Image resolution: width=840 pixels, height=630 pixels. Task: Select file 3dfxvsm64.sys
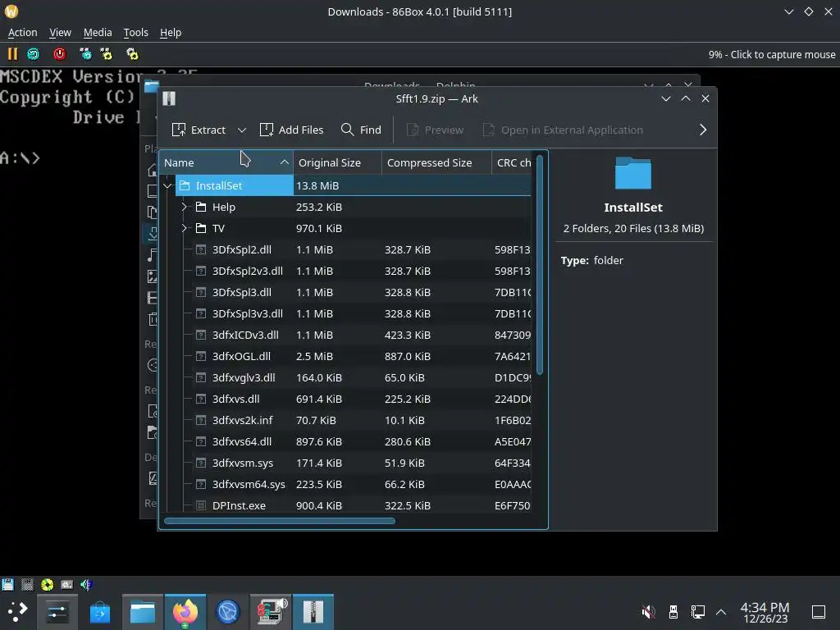pyautogui.click(x=345, y=484)
